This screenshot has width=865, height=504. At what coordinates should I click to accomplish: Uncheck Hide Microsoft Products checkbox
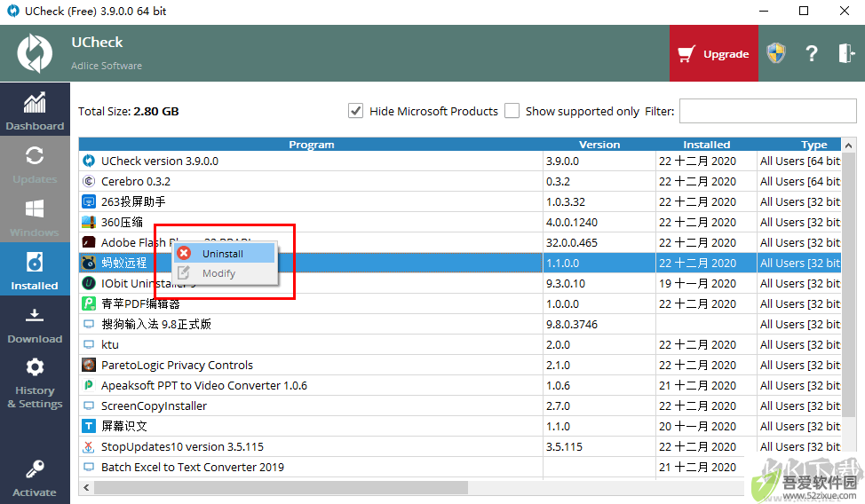(x=356, y=111)
